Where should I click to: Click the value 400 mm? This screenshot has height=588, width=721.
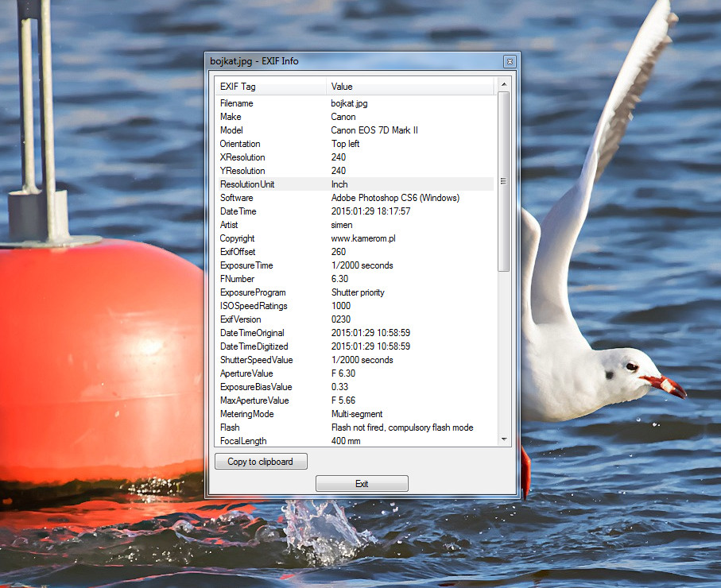[346, 441]
